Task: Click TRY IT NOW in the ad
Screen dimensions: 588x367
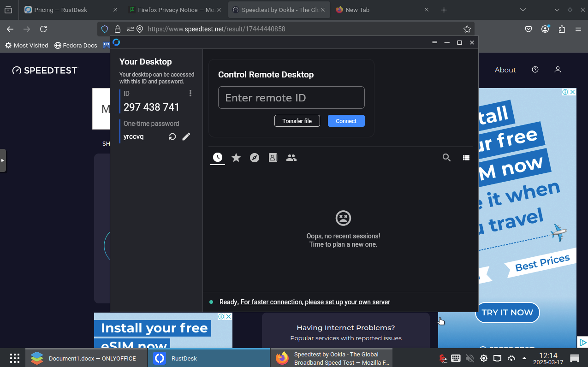Action: pos(507,313)
